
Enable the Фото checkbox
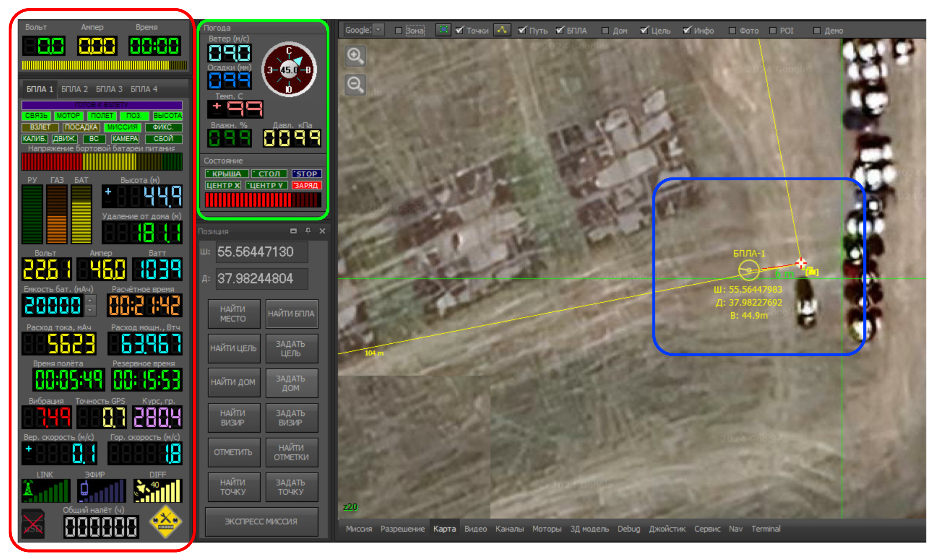733,31
